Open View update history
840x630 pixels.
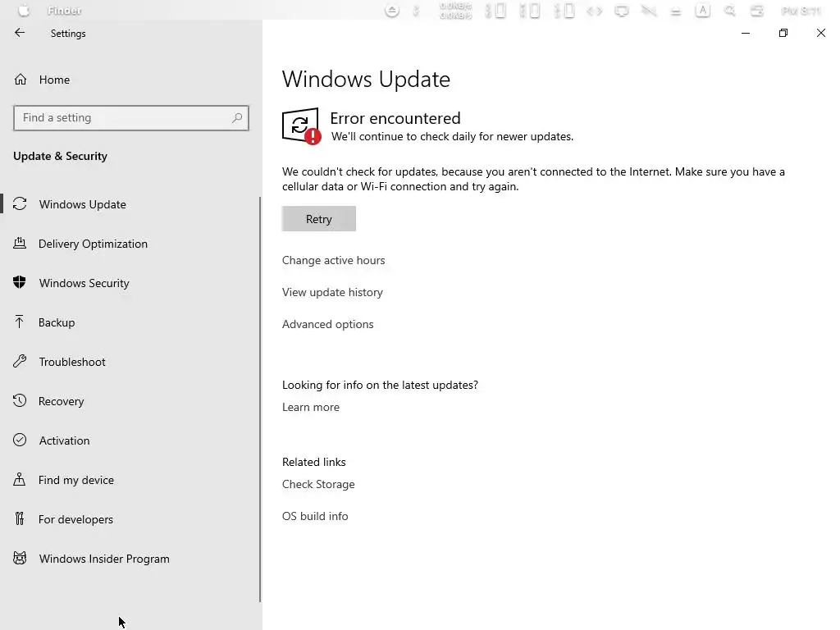coord(332,293)
